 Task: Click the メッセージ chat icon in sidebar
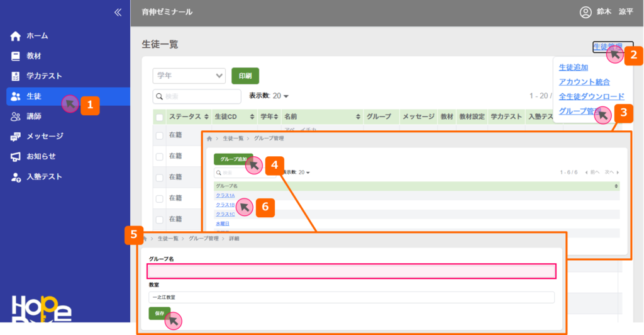click(16, 137)
